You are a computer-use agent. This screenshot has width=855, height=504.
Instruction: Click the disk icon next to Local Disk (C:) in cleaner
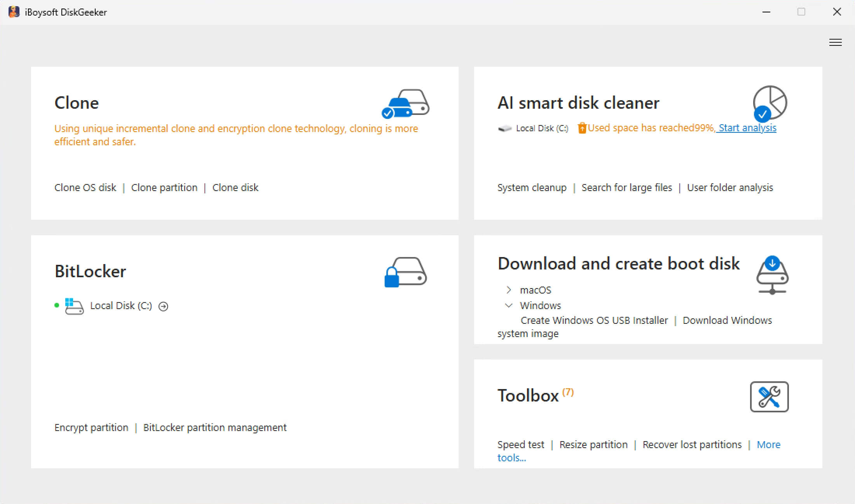(x=504, y=128)
